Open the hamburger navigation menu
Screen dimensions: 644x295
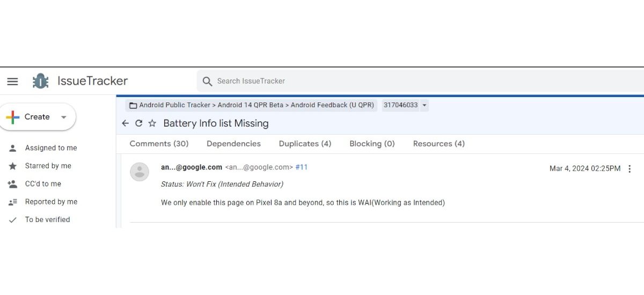click(12, 82)
